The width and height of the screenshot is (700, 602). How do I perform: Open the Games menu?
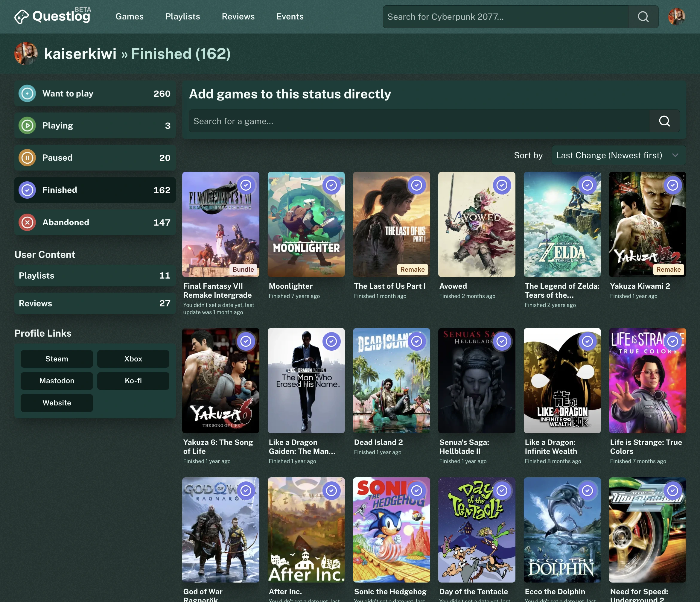click(x=130, y=16)
